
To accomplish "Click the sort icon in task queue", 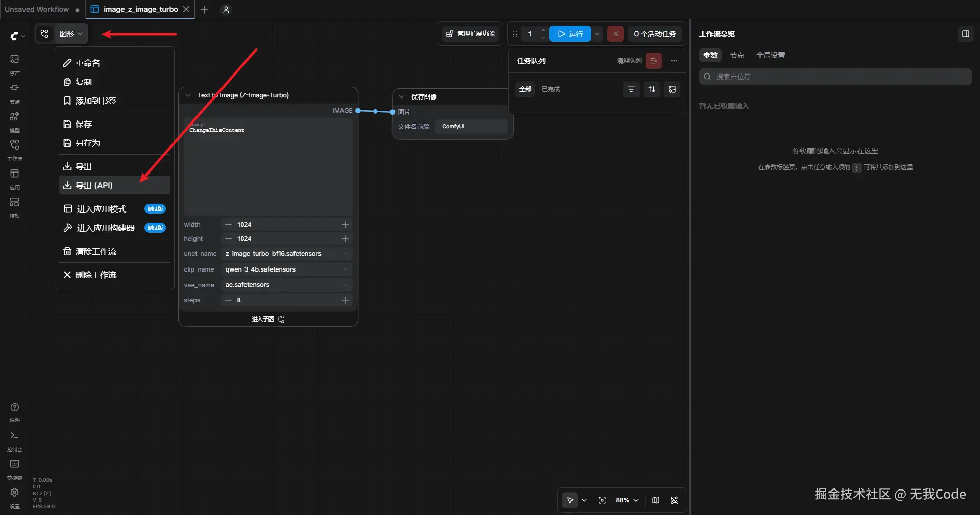I will (652, 89).
